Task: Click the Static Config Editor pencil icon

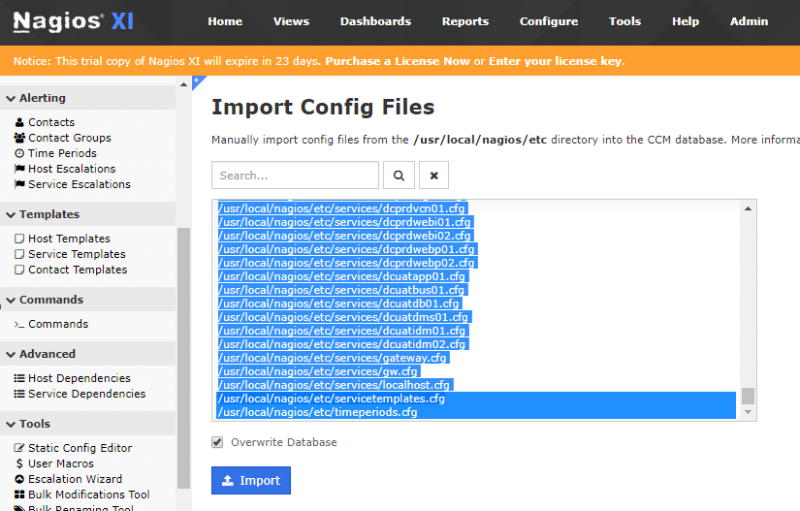Action: point(19,448)
